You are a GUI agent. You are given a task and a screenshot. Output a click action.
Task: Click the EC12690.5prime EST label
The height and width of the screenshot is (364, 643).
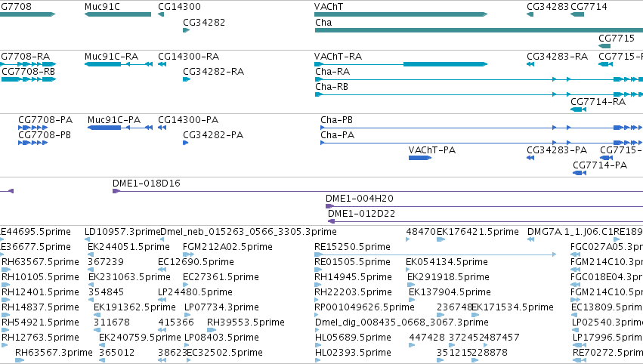(x=196, y=261)
